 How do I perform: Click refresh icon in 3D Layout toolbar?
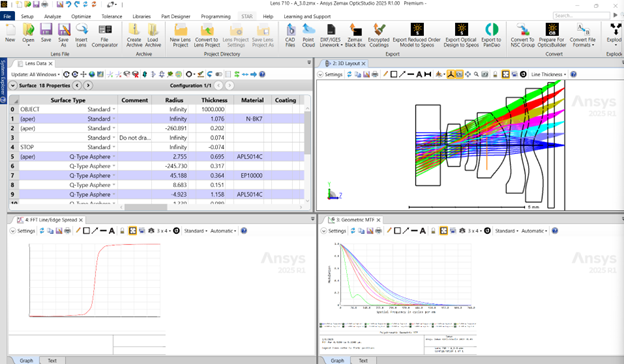[349, 74]
